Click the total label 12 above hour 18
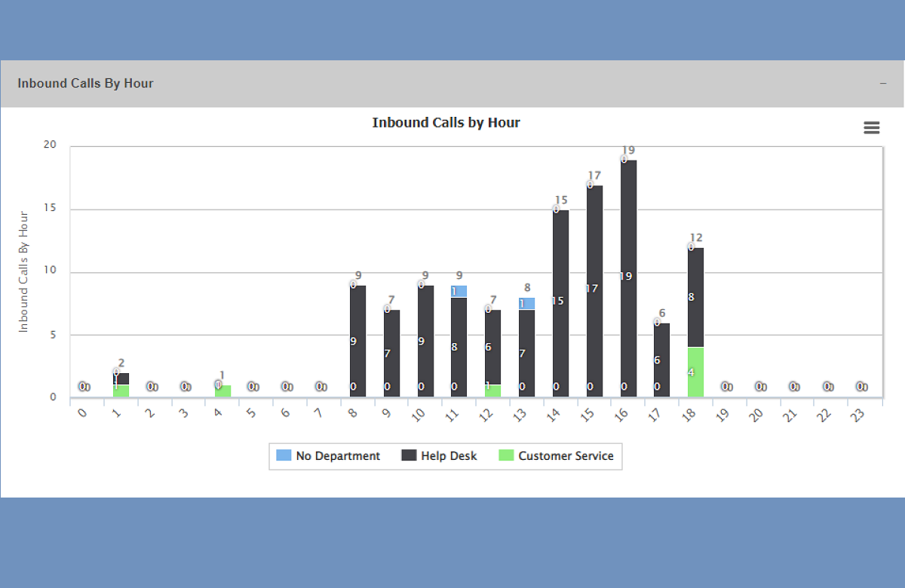The height and width of the screenshot is (588, 905). click(x=696, y=238)
